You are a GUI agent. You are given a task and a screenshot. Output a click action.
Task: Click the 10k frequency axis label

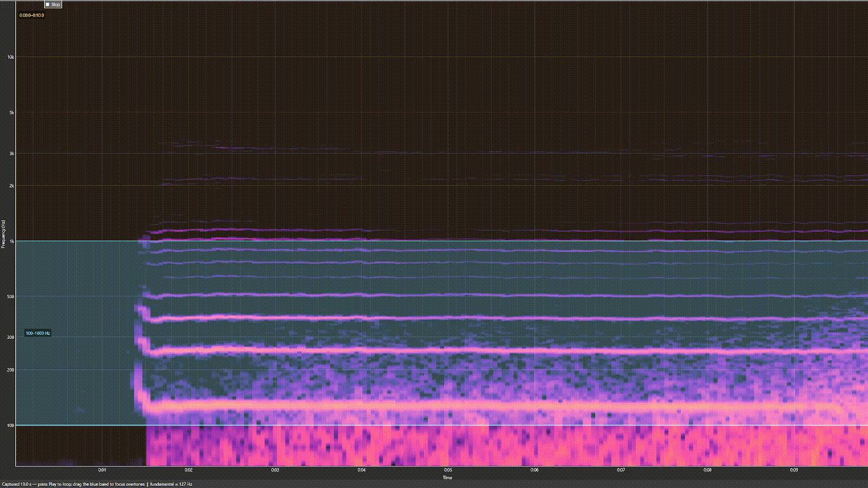tap(11, 57)
